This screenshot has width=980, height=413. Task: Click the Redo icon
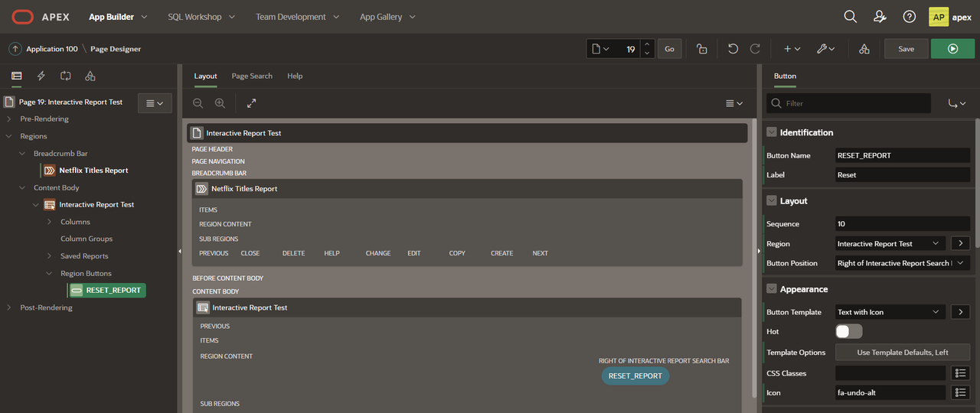pyautogui.click(x=755, y=49)
